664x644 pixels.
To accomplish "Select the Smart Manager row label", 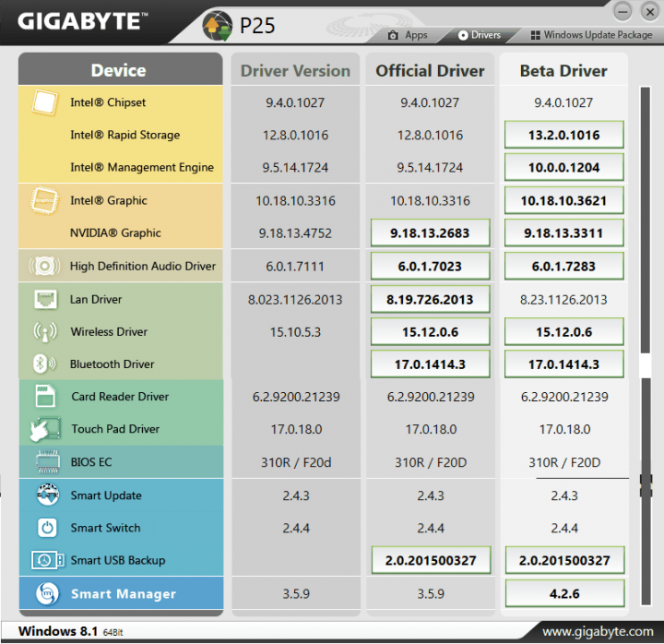I will pos(124,593).
